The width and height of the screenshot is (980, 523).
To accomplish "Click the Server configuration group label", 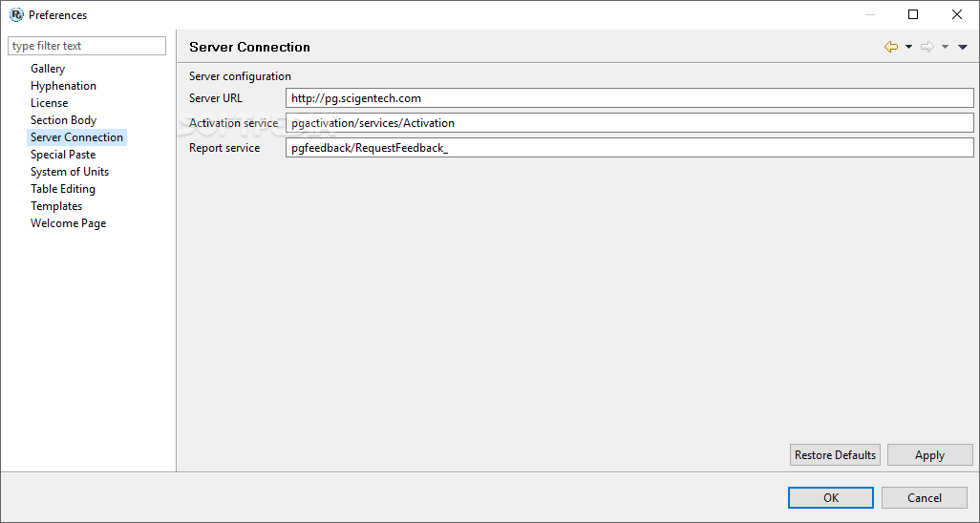I will (x=240, y=76).
